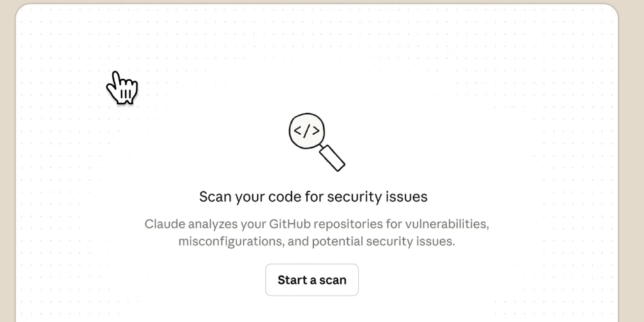Click the magnifying glass handle
The width and height of the screenshot is (644, 322).
[x=333, y=158]
